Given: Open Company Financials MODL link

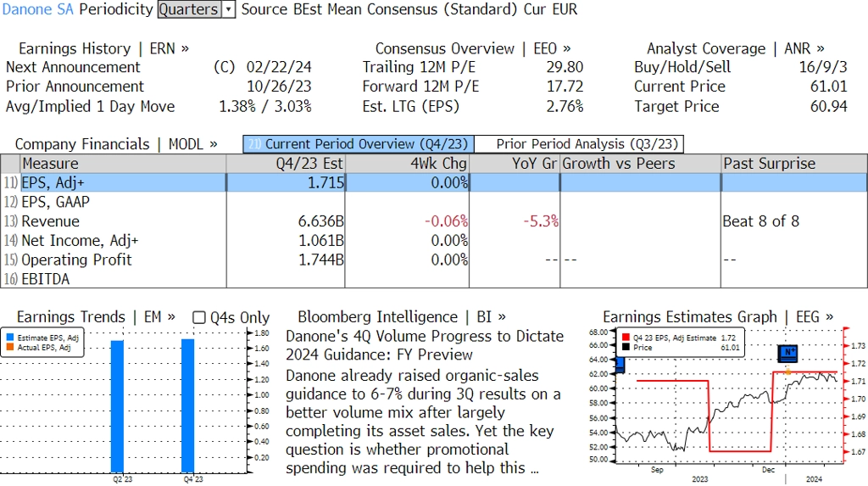Looking at the screenshot, I should (115, 144).
